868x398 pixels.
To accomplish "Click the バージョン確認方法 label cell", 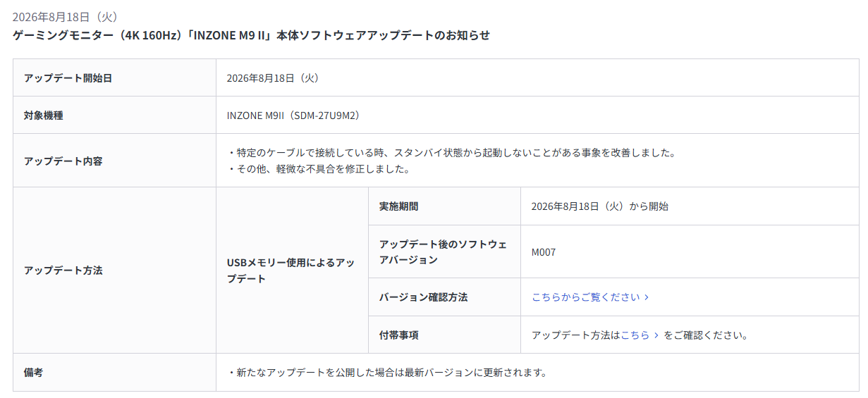I will tap(444, 297).
